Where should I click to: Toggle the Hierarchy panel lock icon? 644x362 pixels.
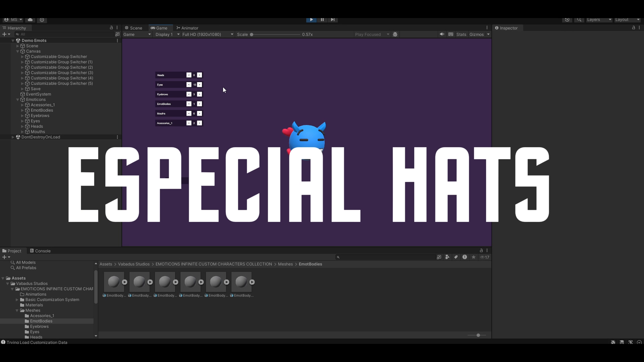point(111,27)
